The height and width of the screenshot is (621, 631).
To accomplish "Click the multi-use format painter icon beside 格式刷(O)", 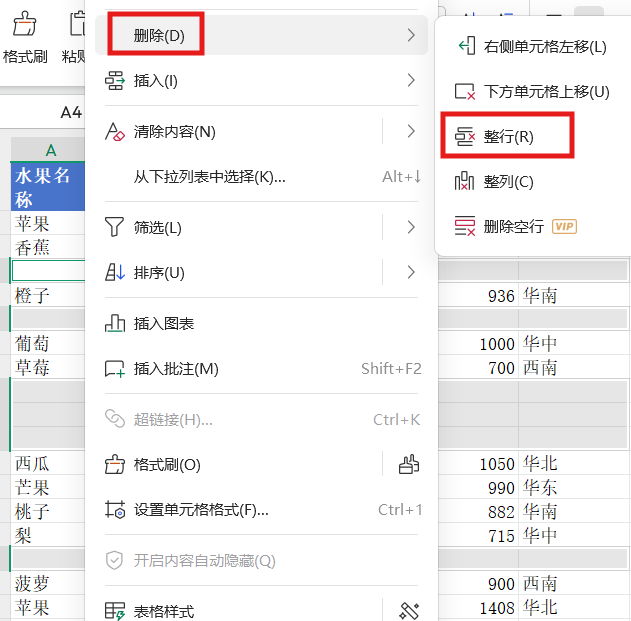I will [x=409, y=464].
